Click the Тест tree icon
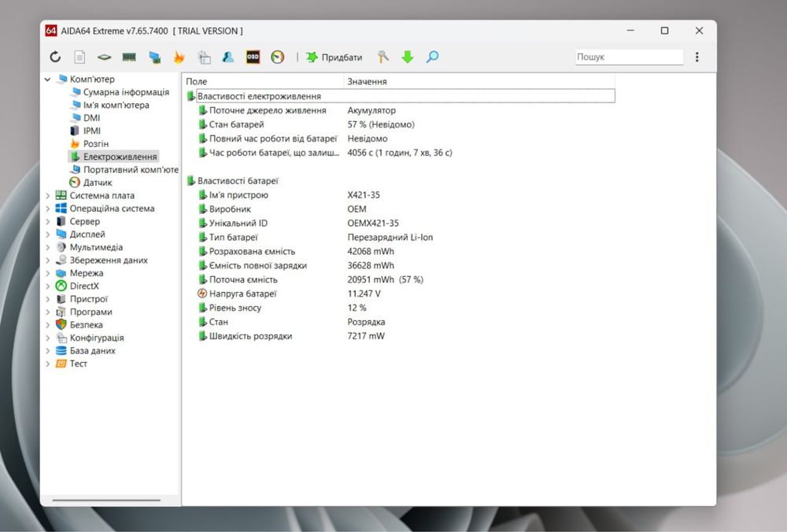The image size is (787, 532). pyautogui.click(x=61, y=364)
